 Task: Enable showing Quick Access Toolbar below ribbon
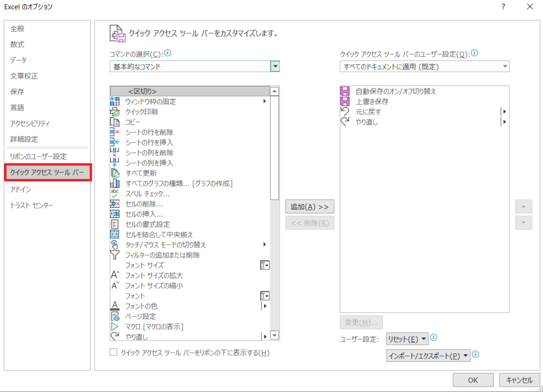pos(113,352)
